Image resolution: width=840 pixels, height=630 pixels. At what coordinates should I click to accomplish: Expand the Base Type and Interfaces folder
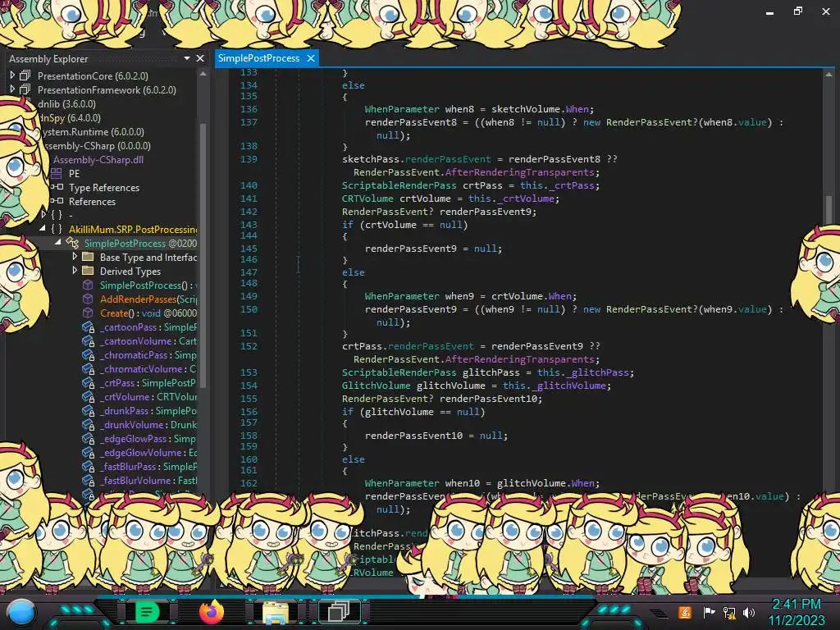[x=75, y=257]
